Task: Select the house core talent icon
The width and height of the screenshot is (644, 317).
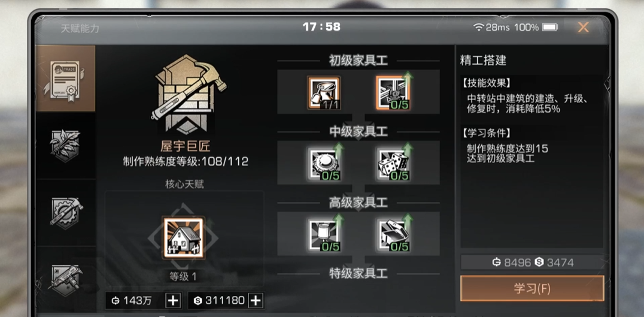Action: tap(184, 238)
